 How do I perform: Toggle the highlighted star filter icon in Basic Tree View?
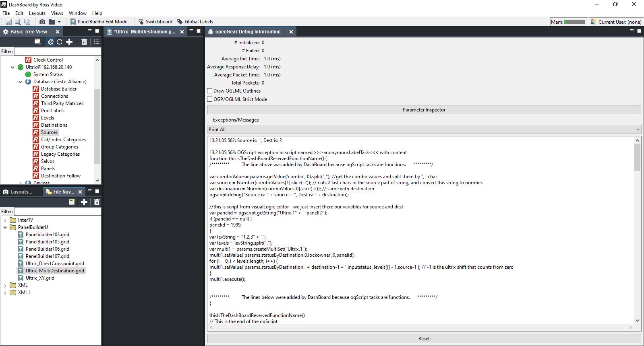coord(50,42)
